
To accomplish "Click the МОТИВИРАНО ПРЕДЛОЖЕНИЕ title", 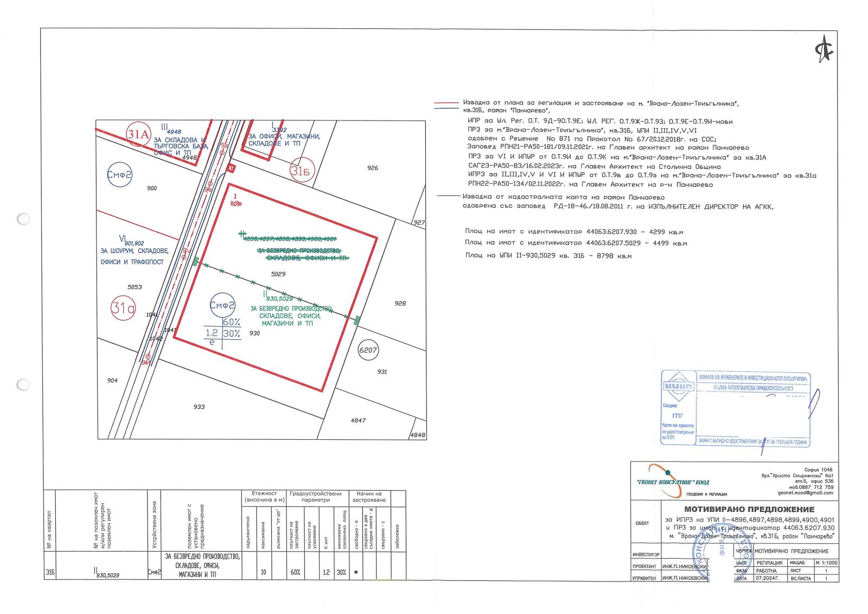I will 749,509.
